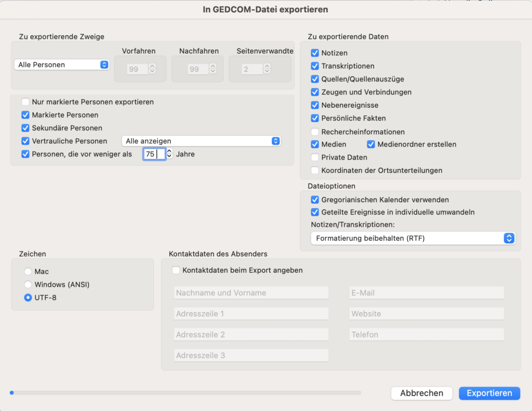532x411 pixels.
Task: Select the Mac character encoding radio button
Action: pos(28,271)
